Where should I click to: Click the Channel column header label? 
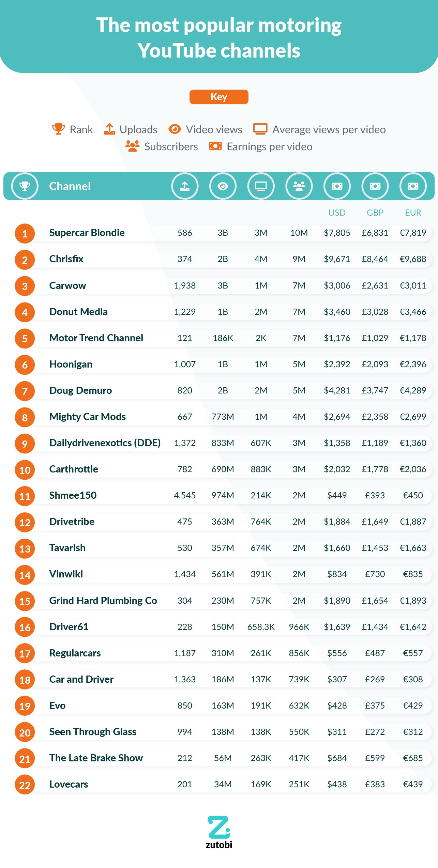[x=70, y=186]
